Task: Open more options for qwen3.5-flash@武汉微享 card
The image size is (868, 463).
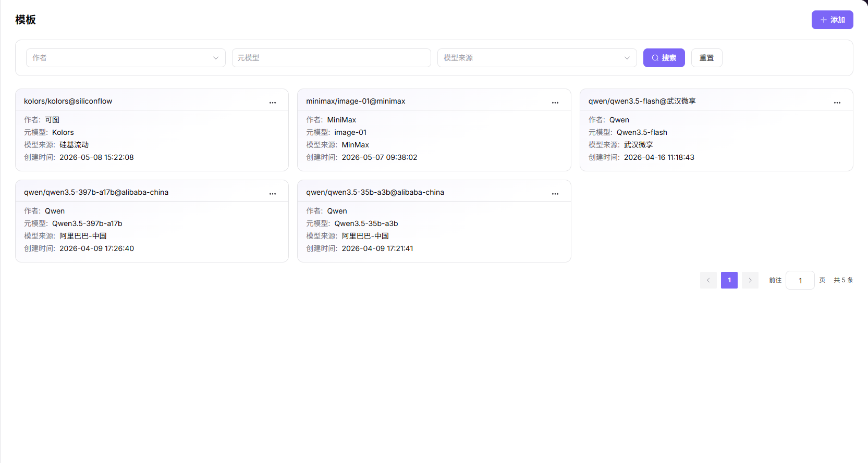Action: (837, 103)
